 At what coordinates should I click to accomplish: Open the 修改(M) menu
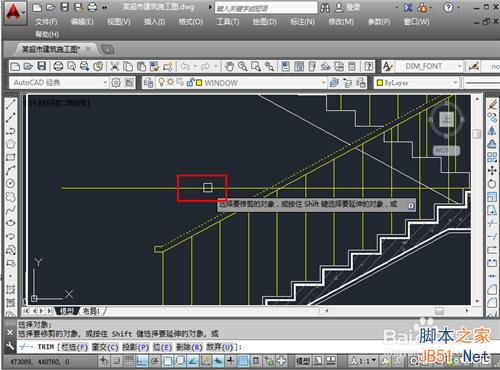341,22
